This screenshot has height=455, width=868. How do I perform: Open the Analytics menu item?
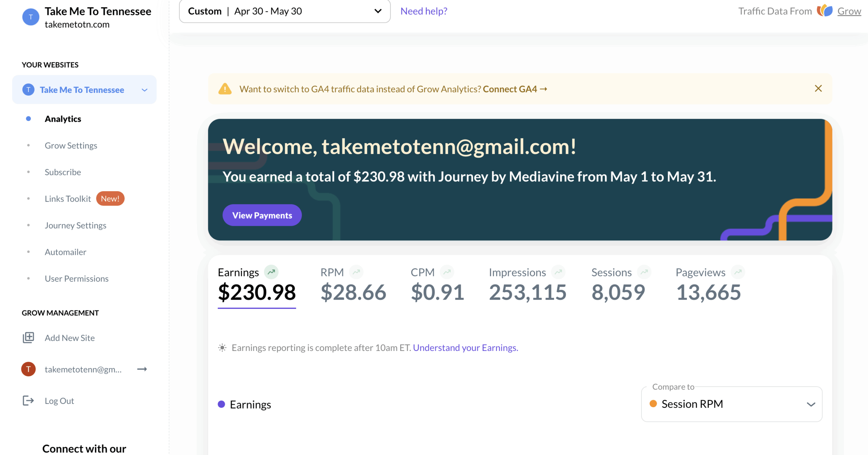point(63,119)
